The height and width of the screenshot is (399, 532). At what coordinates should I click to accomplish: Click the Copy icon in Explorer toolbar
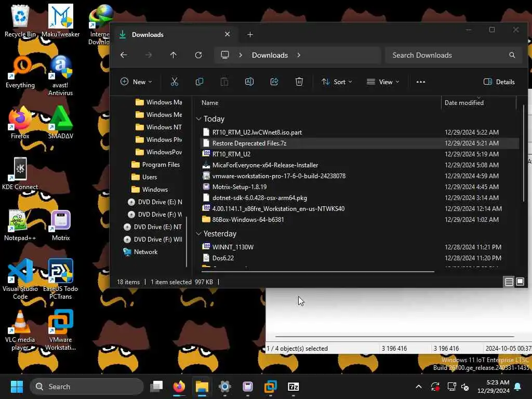pyautogui.click(x=199, y=82)
